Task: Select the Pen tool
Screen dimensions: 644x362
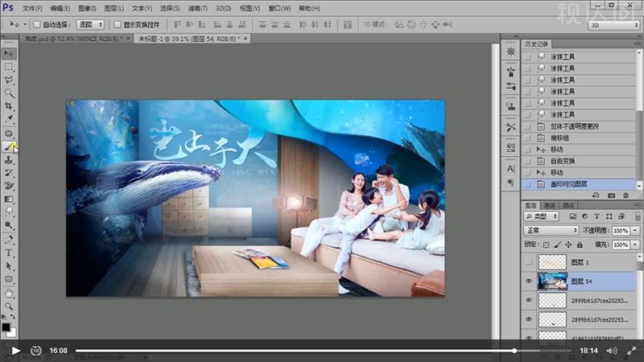Action: (8, 240)
